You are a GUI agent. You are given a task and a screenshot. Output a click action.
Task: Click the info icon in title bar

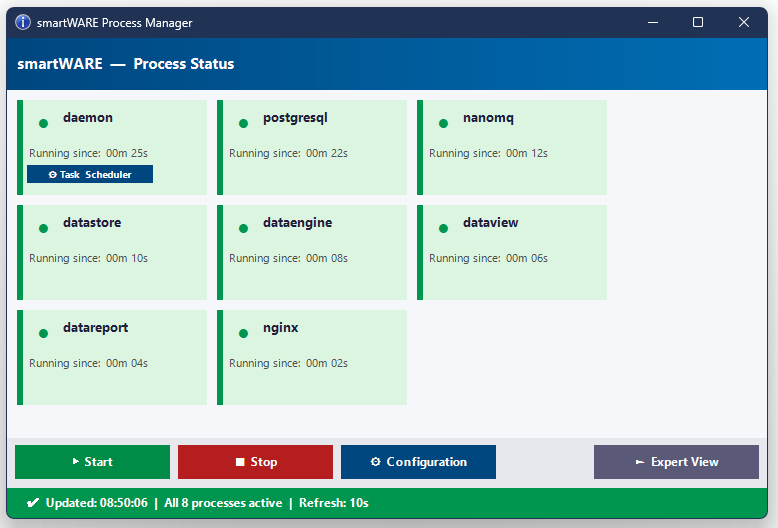pos(23,22)
